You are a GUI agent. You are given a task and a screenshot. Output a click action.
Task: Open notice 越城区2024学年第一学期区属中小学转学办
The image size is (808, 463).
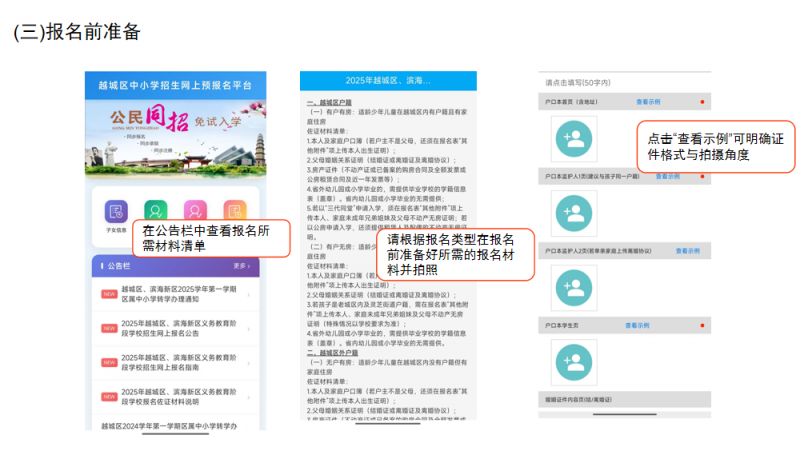[169, 426]
